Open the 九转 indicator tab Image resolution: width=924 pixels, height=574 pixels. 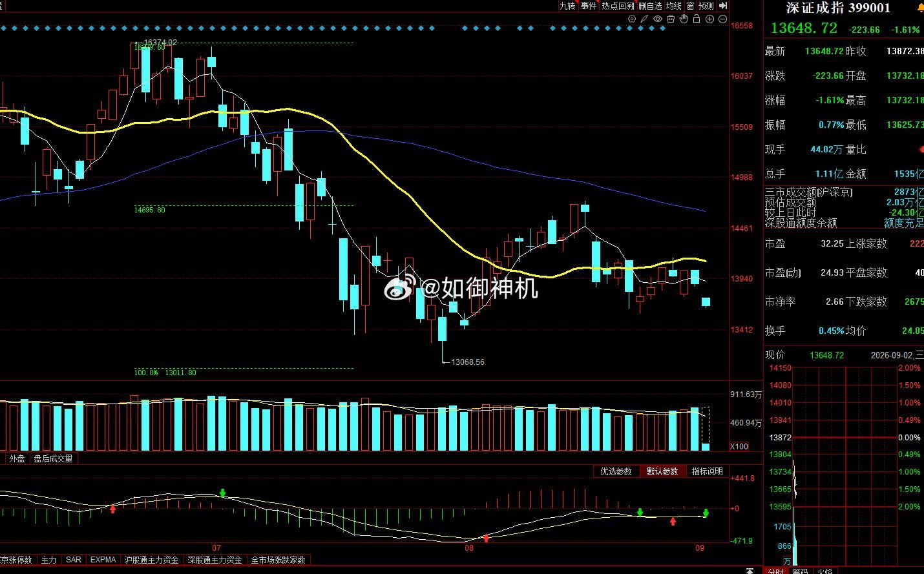[567, 6]
